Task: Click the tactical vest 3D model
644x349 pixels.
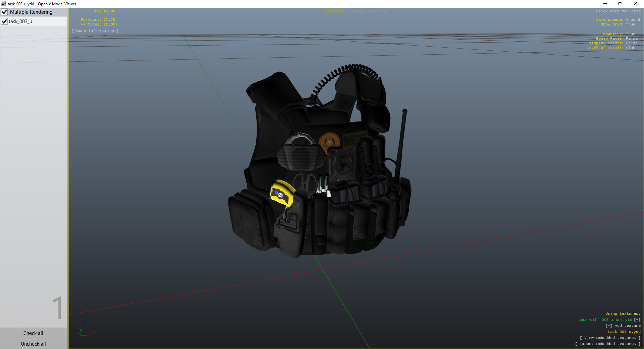Action: [319, 168]
